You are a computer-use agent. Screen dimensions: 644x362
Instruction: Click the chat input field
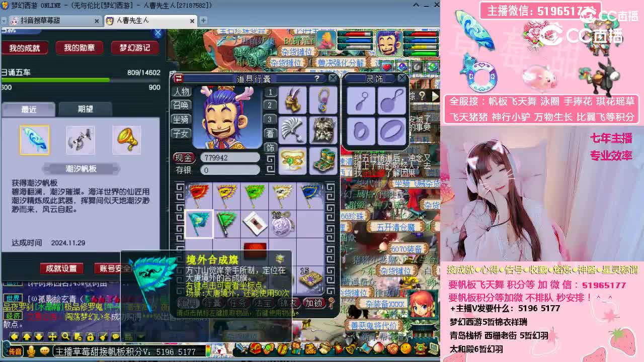pos(130,351)
